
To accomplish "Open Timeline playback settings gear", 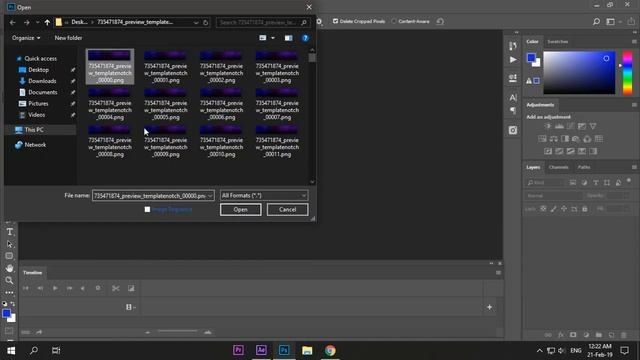I will click(98, 288).
